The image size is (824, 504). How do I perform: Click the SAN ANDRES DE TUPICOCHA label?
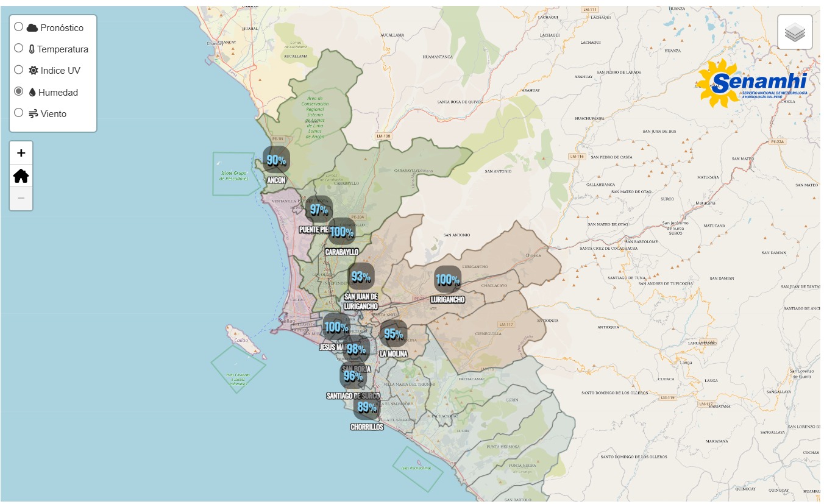tap(666, 283)
